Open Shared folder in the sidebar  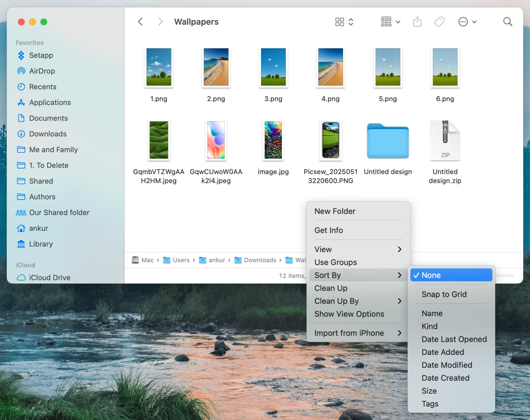tap(41, 181)
